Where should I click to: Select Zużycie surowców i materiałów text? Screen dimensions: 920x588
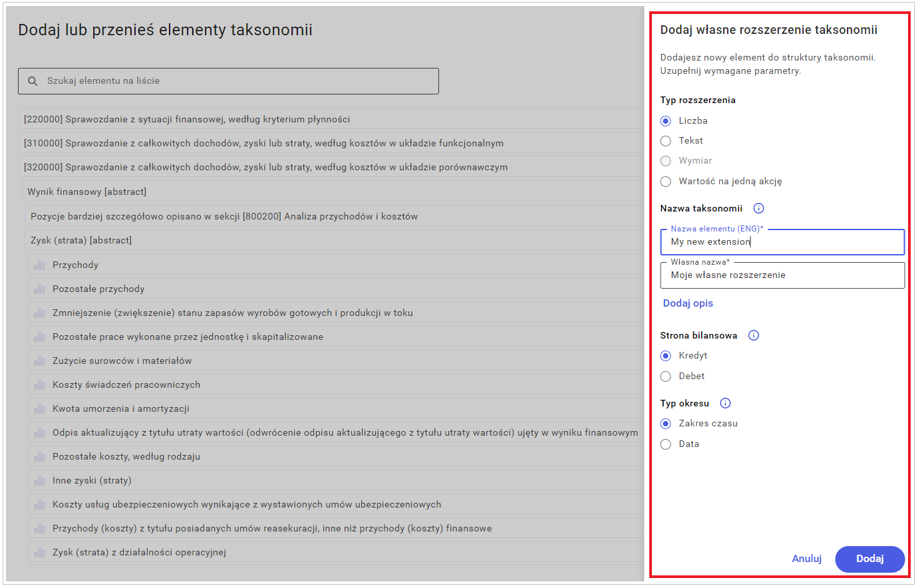tap(122, 361)
